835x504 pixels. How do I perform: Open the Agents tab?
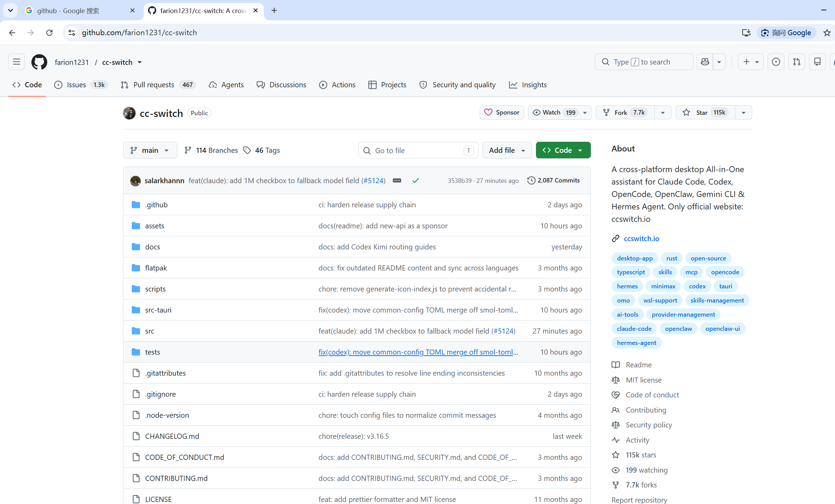click(226, 85)
